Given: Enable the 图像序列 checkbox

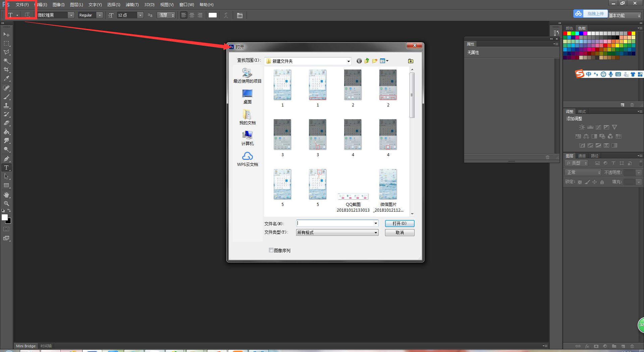Looking at the screenshot, I should tap(271, 250).
